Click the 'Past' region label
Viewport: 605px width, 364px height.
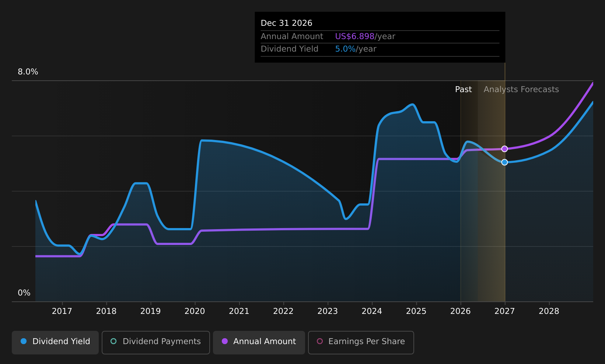(x=463, y=90)
